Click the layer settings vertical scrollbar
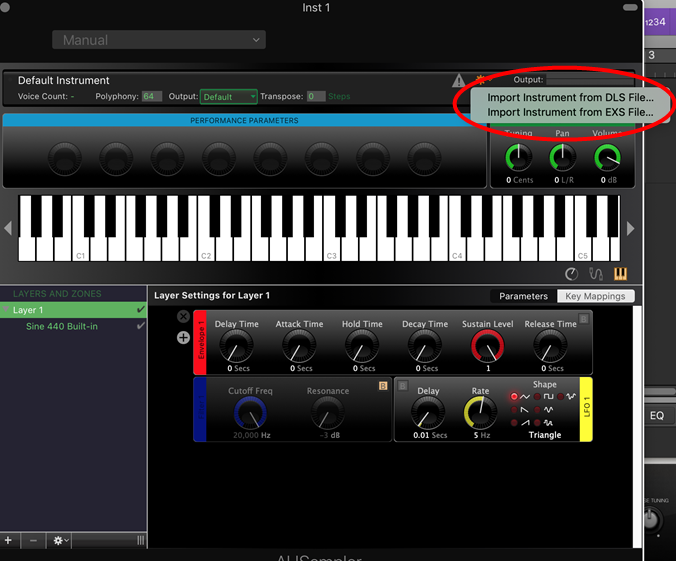Image resolution: width=676 pixels, height=561 pixels. click(x=637, y=426)
